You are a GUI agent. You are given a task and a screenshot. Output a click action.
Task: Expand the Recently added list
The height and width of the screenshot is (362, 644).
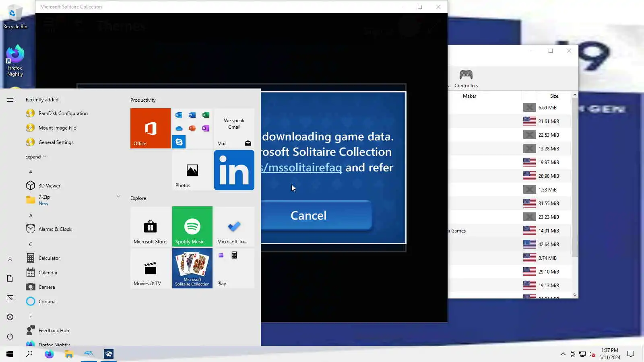(x=36, y=157)
